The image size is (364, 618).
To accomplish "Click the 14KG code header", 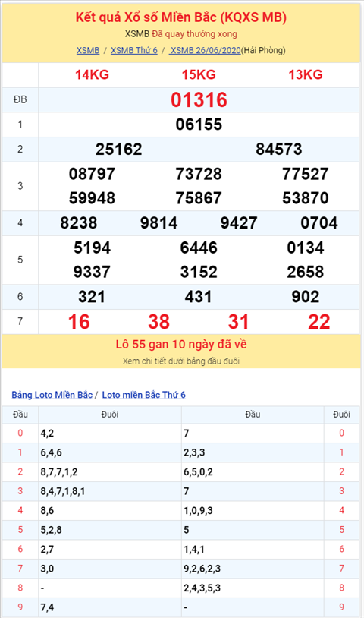I will click(x=92, y=75).
